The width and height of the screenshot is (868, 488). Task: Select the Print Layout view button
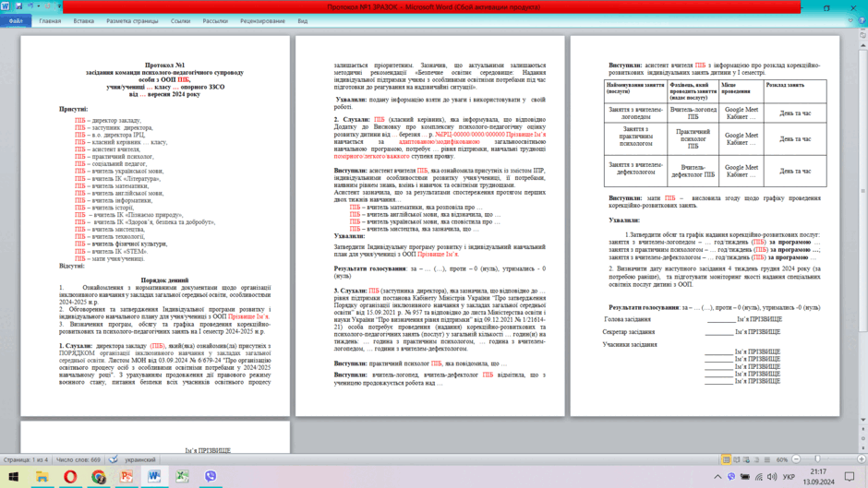[727, 459]
